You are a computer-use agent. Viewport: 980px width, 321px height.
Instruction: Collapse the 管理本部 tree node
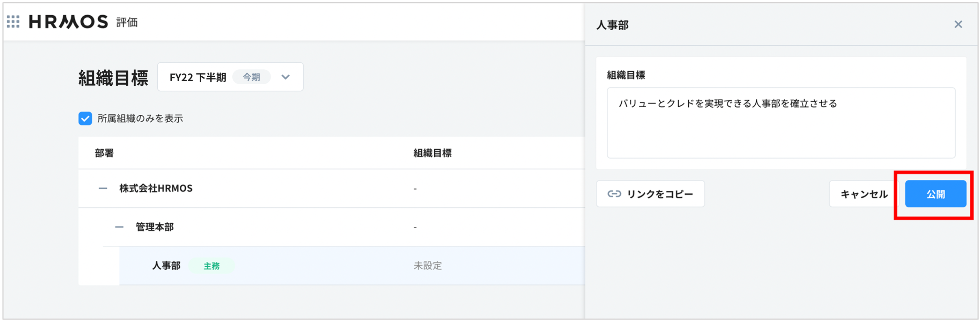119,227
